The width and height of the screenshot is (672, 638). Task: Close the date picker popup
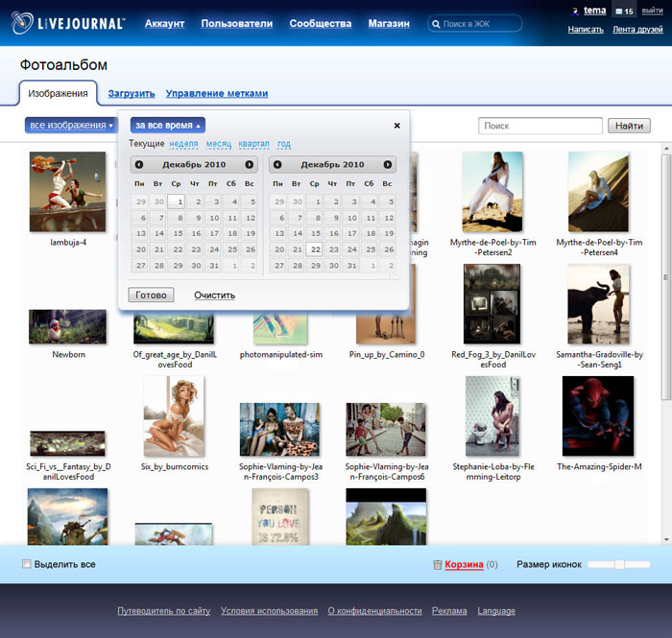point(397,126)
